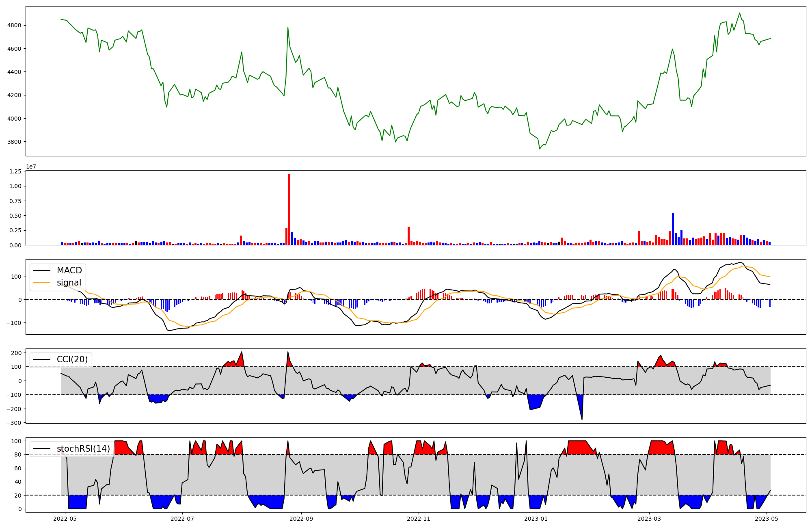Viewport: 812px width, 528px height.
Task: Click the 2023-05 date tick label
Action: (x=767, y=519)
